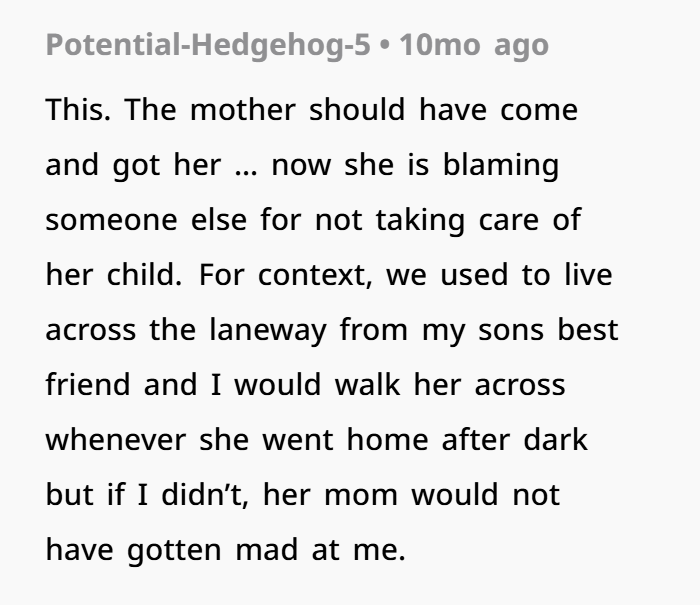The height and width of the screenshot is (605, 700).
Task: Click the word "This." starting the comment
Action: [x=74, y=110]
